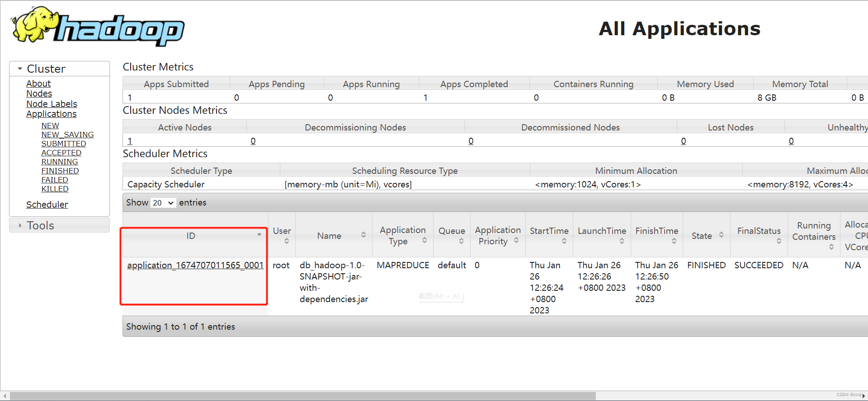Image resolution: width=868 pixels, height=401 pixels.
Task: Filter applications by NEW_SAVING state
Action: click(67, 135)
